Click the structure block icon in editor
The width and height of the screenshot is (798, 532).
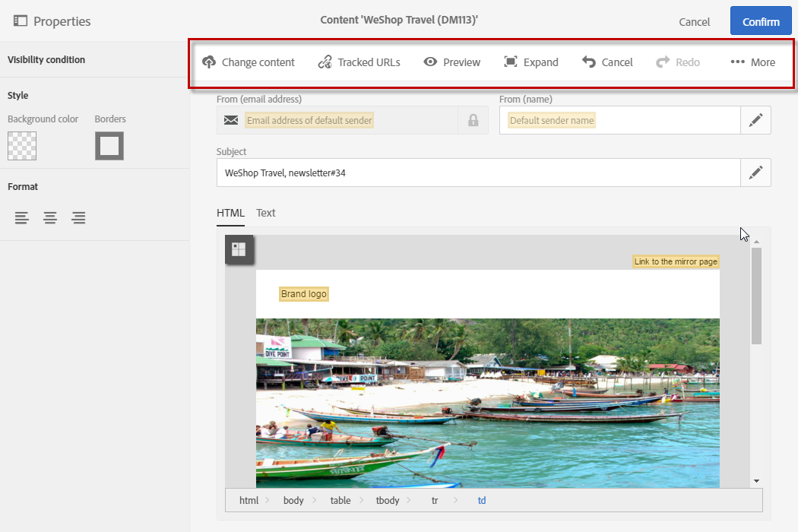point(239,249)
